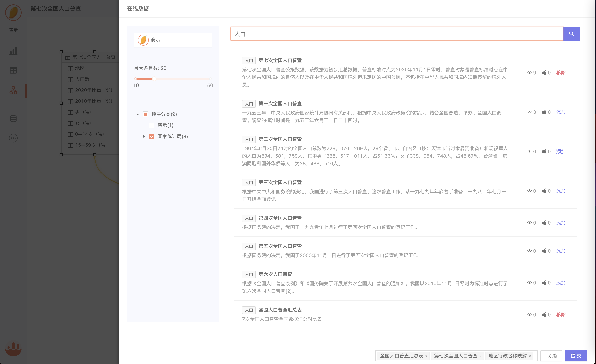Click 添加 for 第二次全国人口普查

(x=561, y=151)
